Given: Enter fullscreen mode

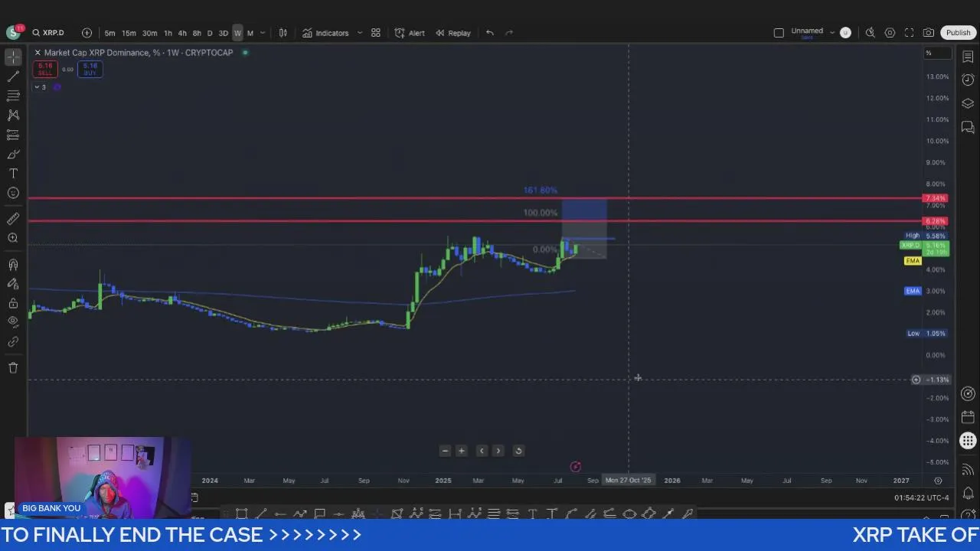Looking at the screenshot, I should tap(909, 33).
